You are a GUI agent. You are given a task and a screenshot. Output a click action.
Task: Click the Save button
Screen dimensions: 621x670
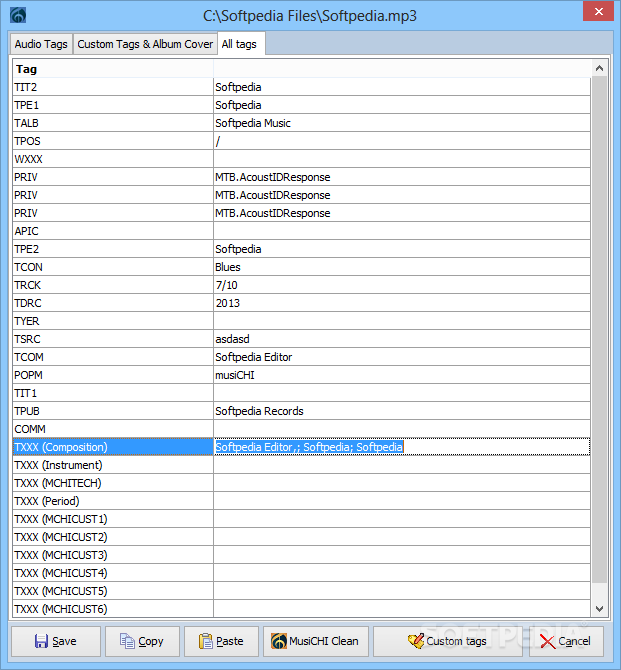(56, 641)
